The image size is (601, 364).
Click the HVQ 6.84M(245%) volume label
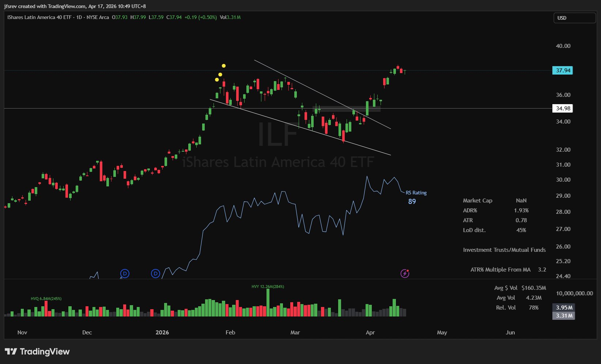(46, 299)
